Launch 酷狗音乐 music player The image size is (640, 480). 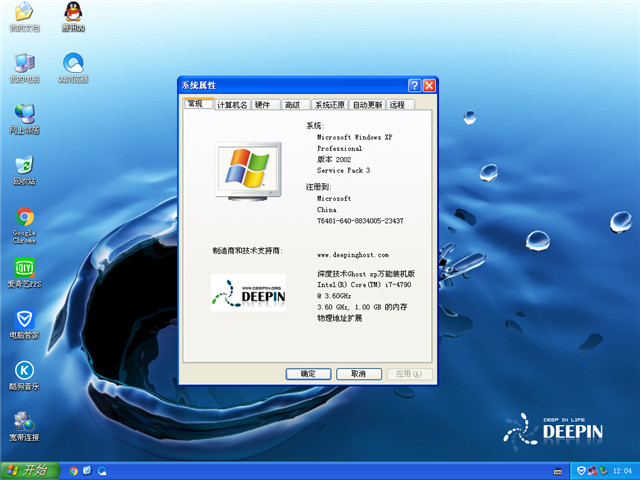point(24,373)
